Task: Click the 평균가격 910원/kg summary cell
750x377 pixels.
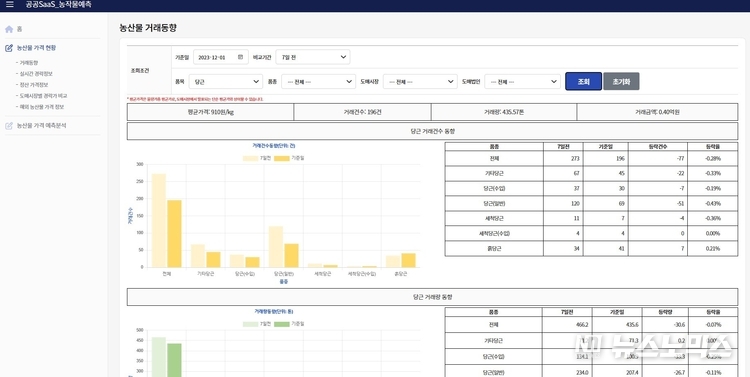Action: [x=210, y=112]
